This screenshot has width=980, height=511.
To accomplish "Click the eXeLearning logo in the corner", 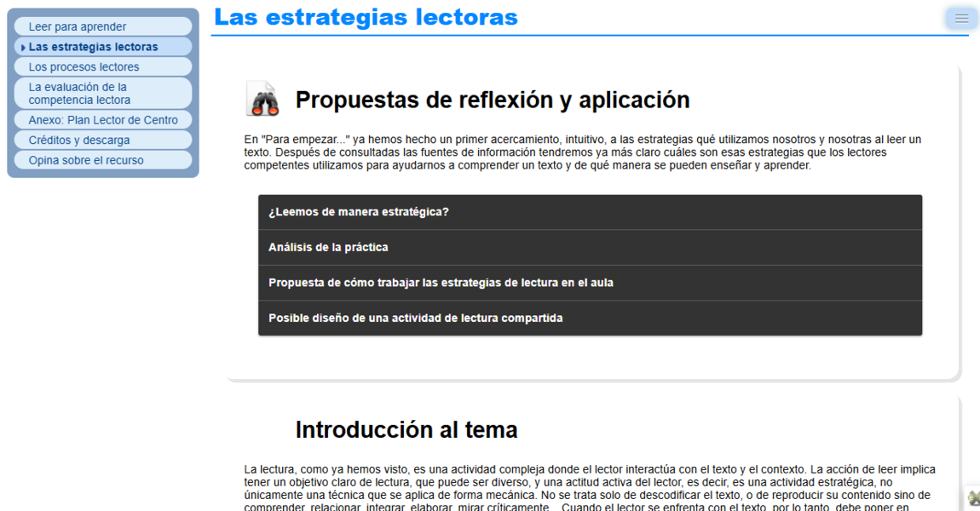I will (973, 498).
